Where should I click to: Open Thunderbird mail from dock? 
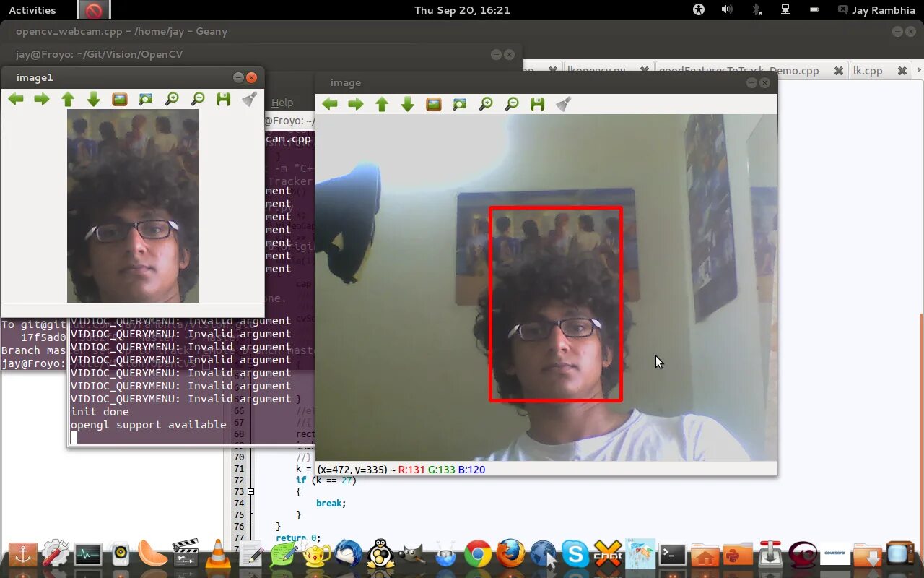pos(349,554)
